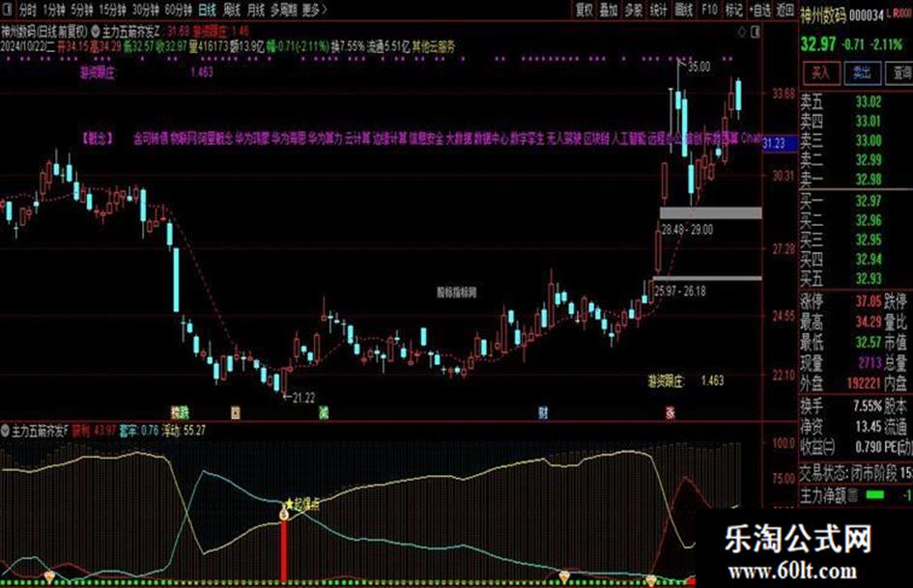Click the diamond icon at chart corner
Image resolution: width=913 pixels, height=588 pixels.
coord(742,32)
